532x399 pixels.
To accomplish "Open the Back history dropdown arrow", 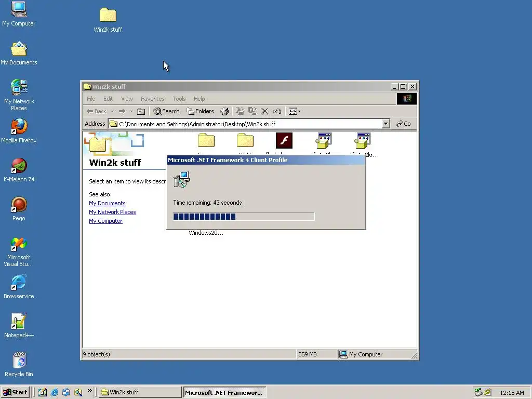I will click(x=112, y=111).
